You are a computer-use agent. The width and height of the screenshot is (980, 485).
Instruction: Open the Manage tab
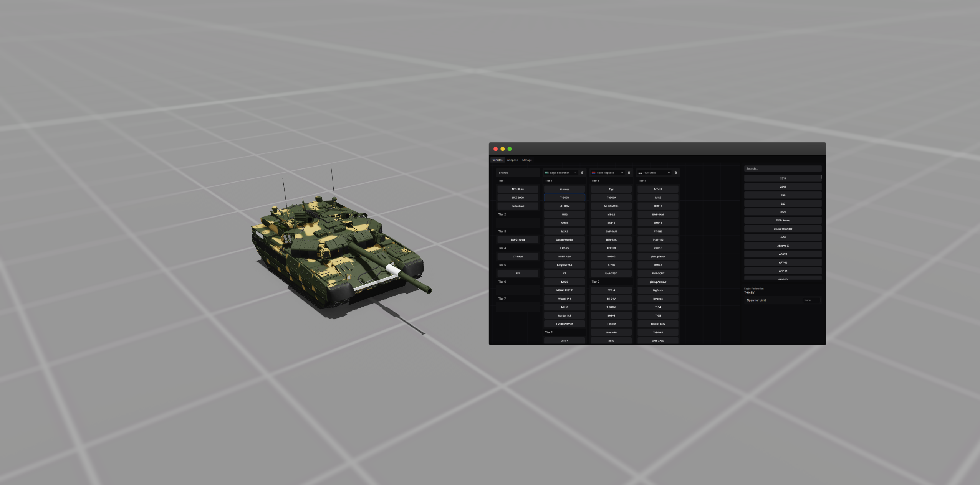click(527, 160)
